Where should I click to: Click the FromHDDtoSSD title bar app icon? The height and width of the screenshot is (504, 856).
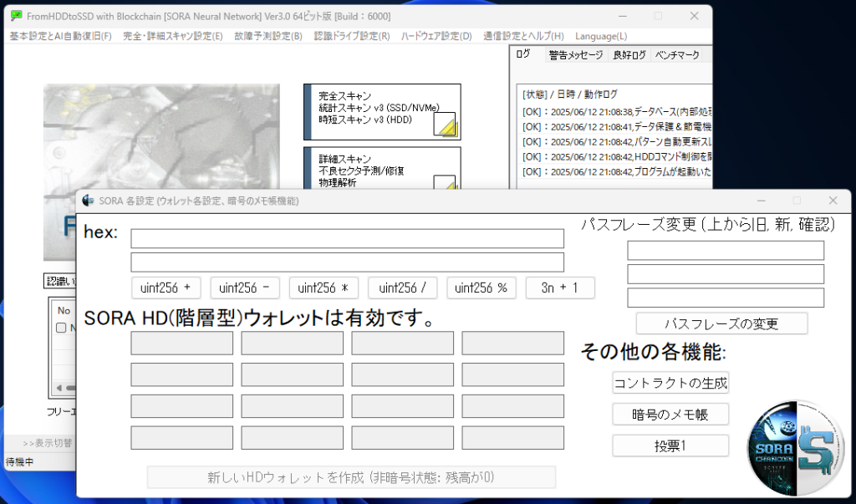click(17, 16)
